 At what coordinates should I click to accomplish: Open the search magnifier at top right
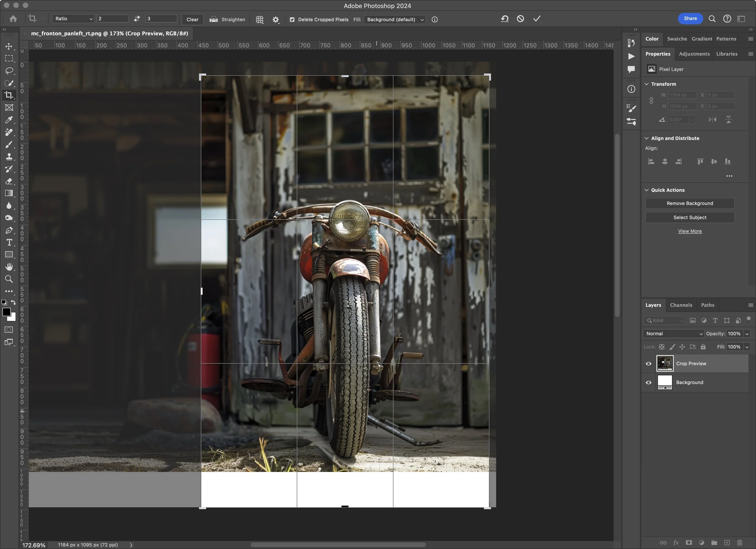pyautogui.click(x=712, y=19)
